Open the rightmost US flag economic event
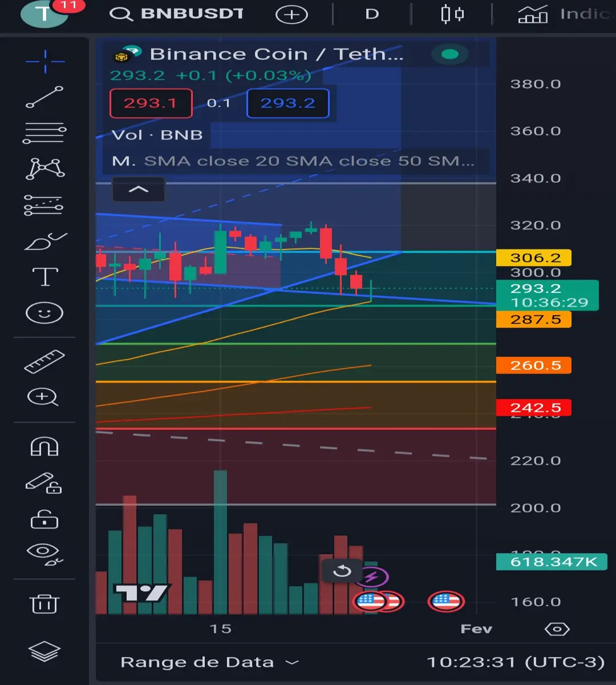Image resolution: width=616 pixels, height=685 pixels. tap(446, 601)
